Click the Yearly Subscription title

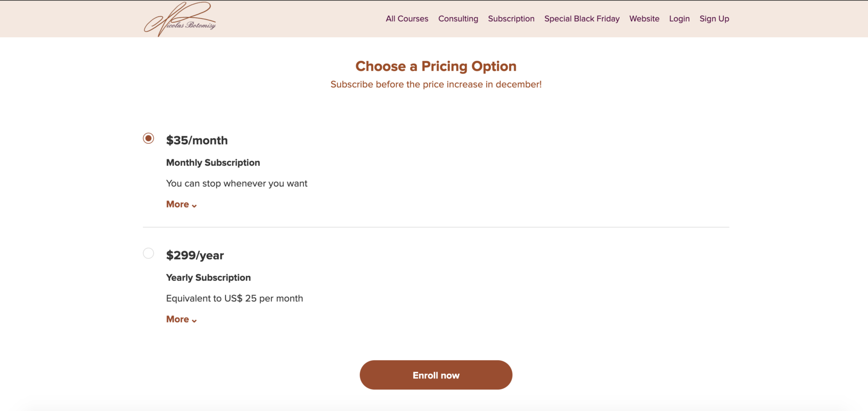pos(208,277)
